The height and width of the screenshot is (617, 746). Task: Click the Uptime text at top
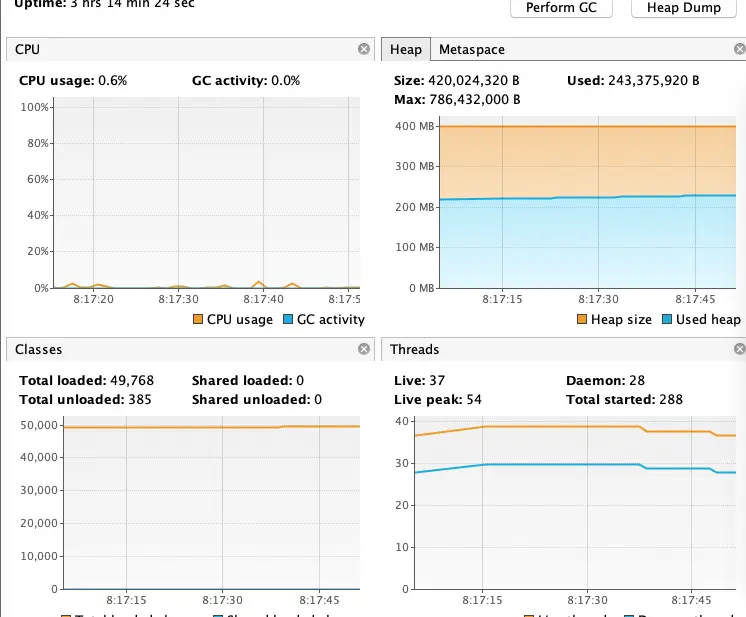(x=104, y=4)
